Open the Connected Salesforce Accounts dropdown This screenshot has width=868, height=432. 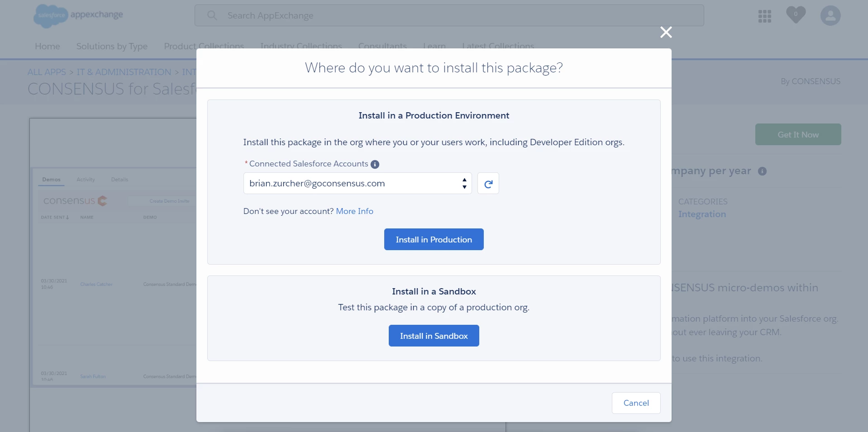click(x=357, y=184)
